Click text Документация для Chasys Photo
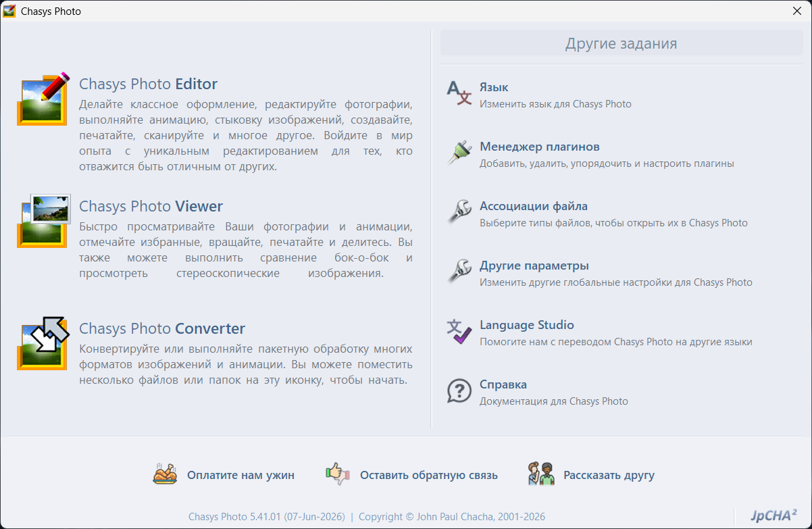Screen dimensions: 812x529 coord(554,401)
